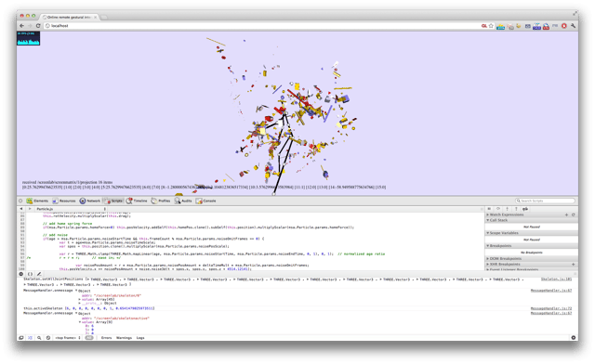Image resolution: width=595 pixels, height=364 pixels.
Task: Click the browser Back arrow
Action: coord(21,26)
